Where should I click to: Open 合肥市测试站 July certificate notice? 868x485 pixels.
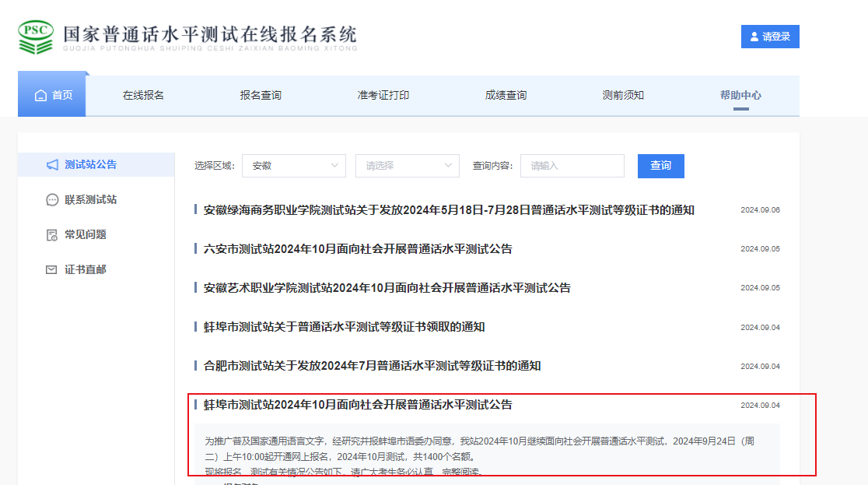click(372, 366)
